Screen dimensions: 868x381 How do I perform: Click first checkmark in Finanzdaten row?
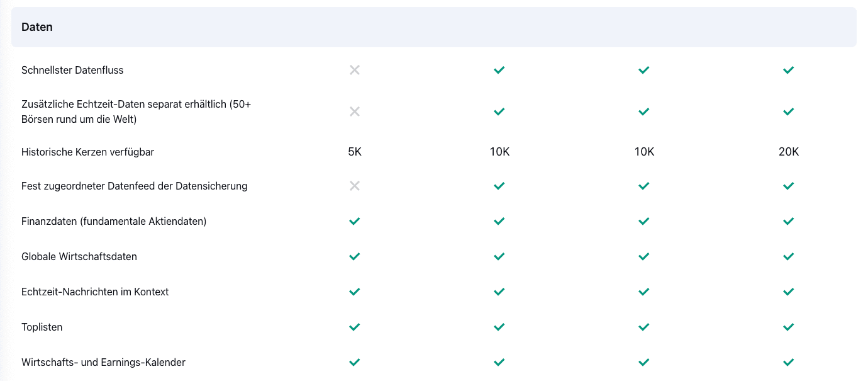pos(355,221)
